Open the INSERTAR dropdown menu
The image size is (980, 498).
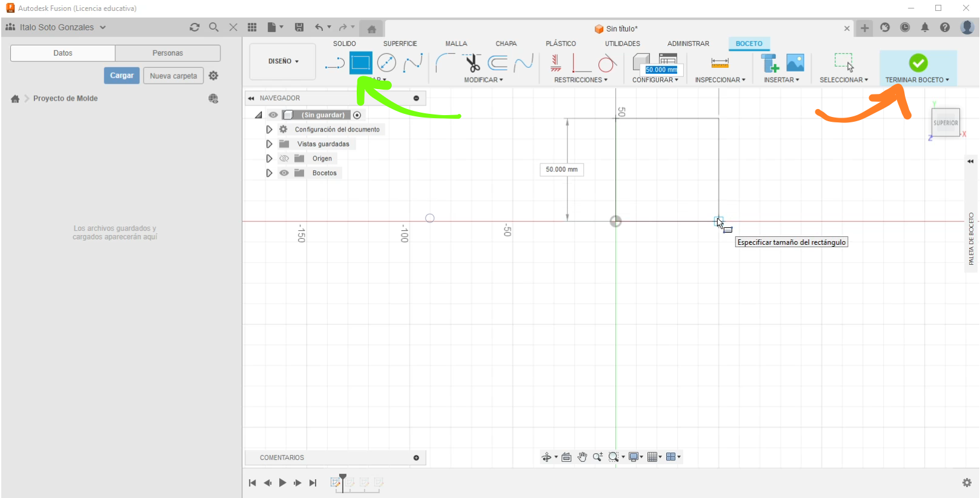[781, 80]
